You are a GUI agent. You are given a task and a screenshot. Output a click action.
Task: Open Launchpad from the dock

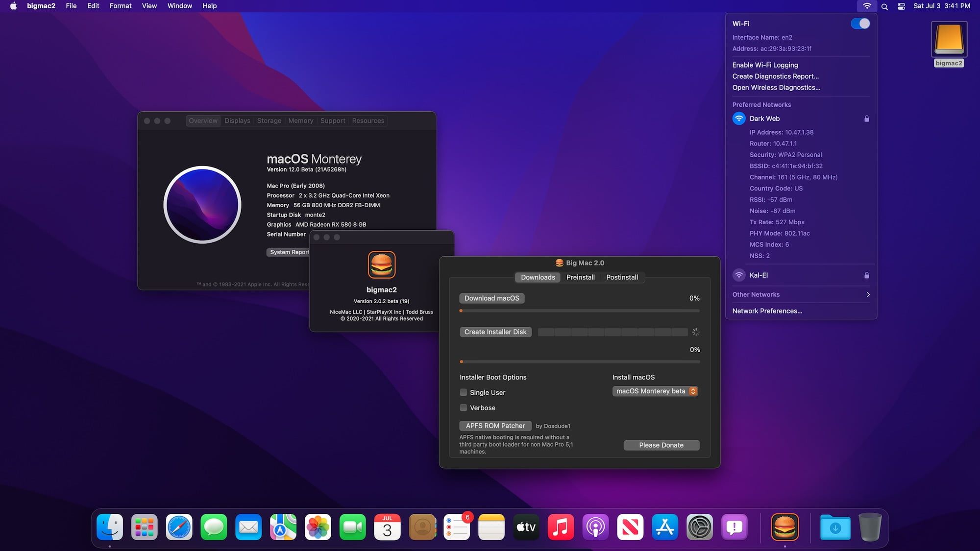coord(144,527)
